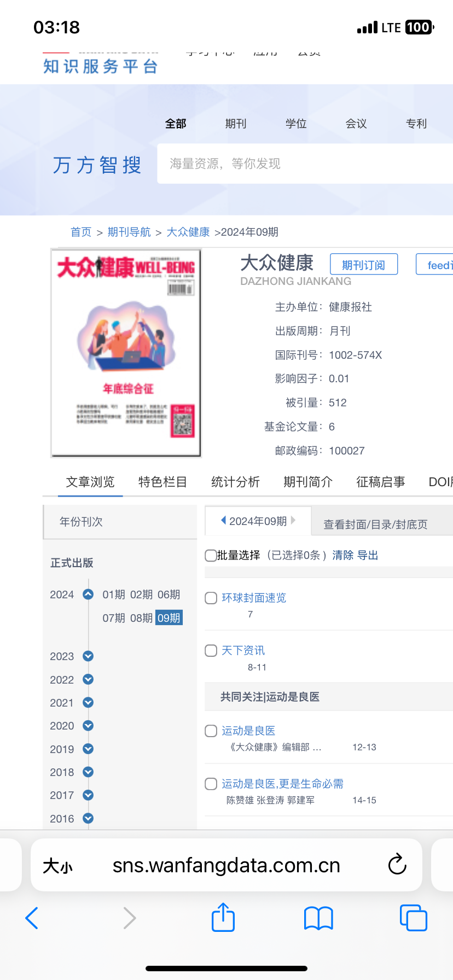Image resolution: width=453 pixels, height=980 pixels.
Task: Collapse the 2024 year issue list
Action: click(88, 594)
